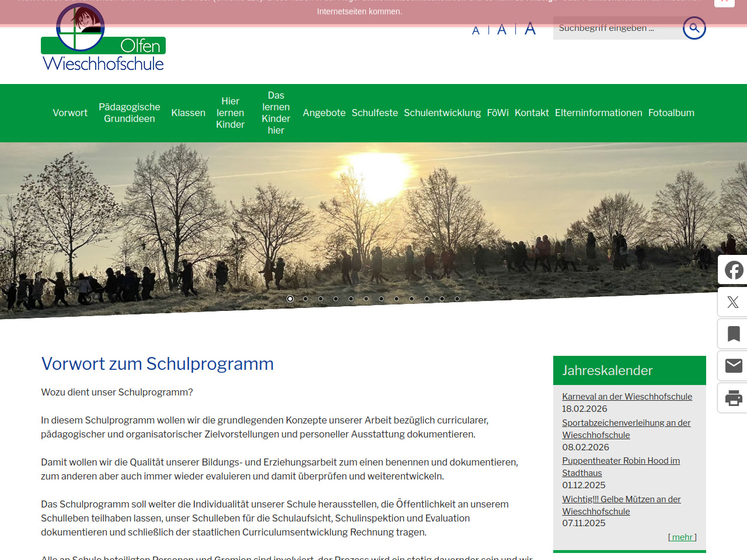Image resolution: width=747 pixels, height=560 pixels.
Task: Focus the Suchbegriff eingeben search field
Action: [616, 28]
